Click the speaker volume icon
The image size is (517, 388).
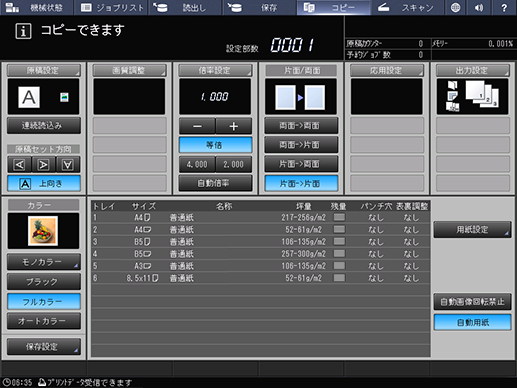click(479, 7)
